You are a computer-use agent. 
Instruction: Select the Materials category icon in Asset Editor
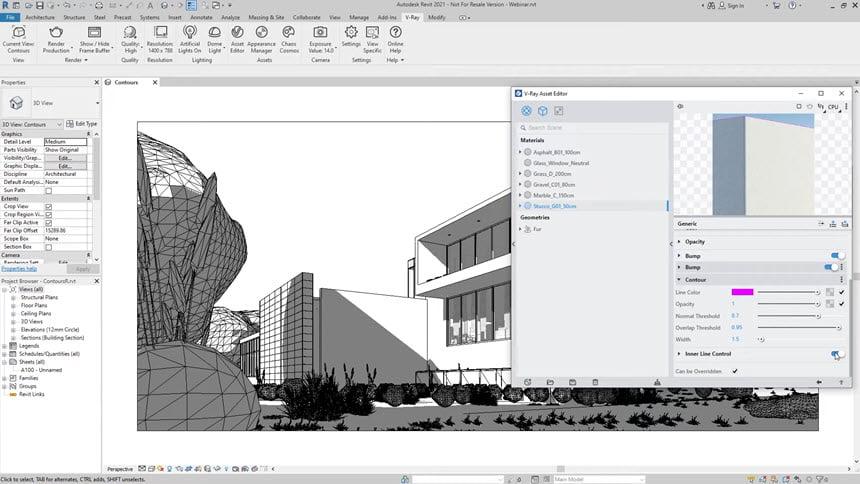(x=527, y=111)
